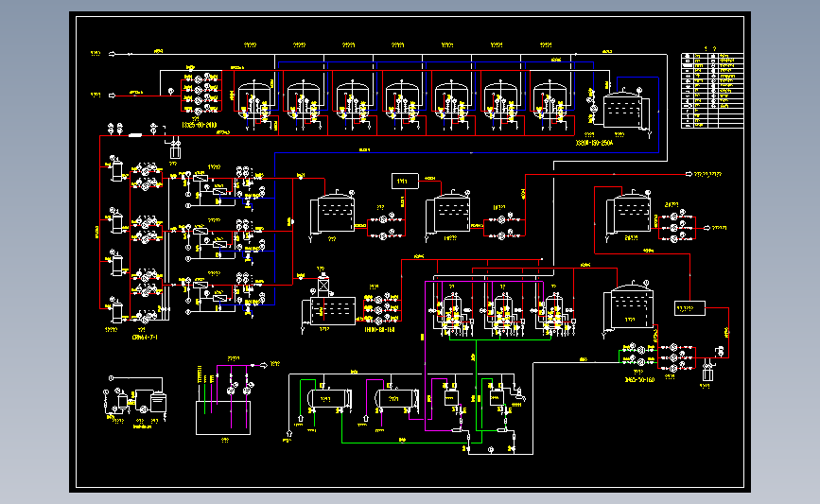Select the rectangular box on the right red loop
This screenshot has width=820, height=504.
689,308
